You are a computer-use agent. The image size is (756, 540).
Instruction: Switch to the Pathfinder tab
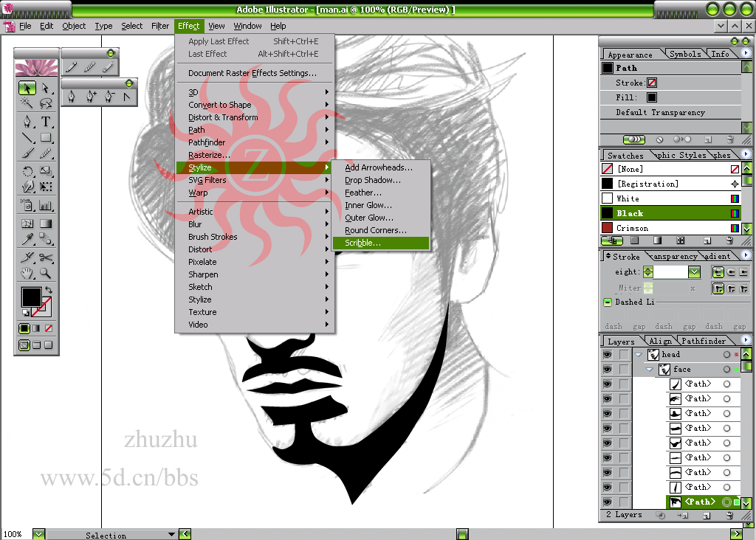coord(704,341)
